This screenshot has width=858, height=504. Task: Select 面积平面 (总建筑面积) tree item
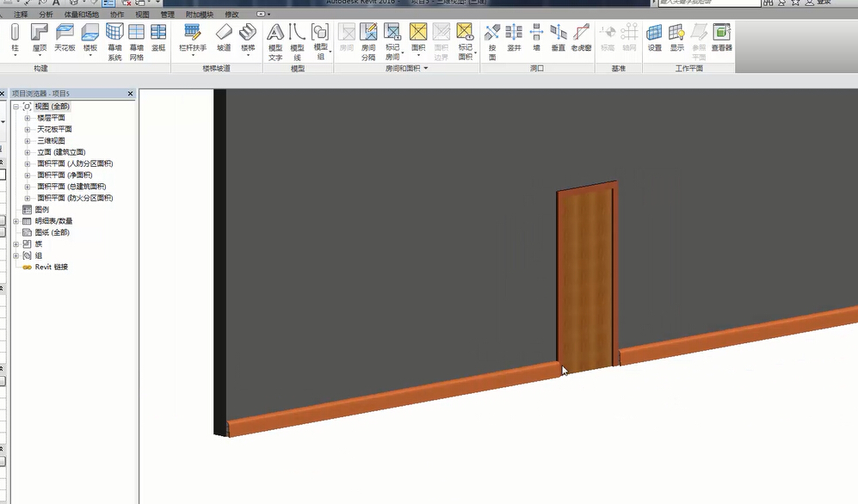[71, 187]
